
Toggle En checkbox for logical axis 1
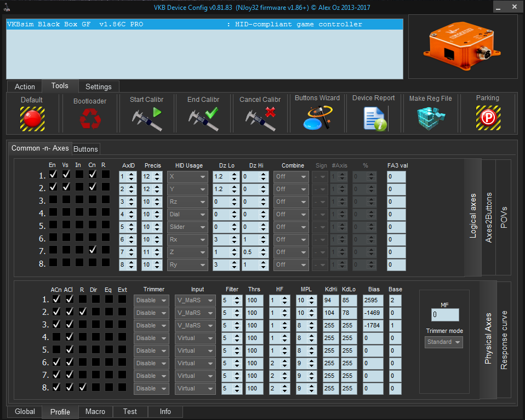(x=53, y=174)
